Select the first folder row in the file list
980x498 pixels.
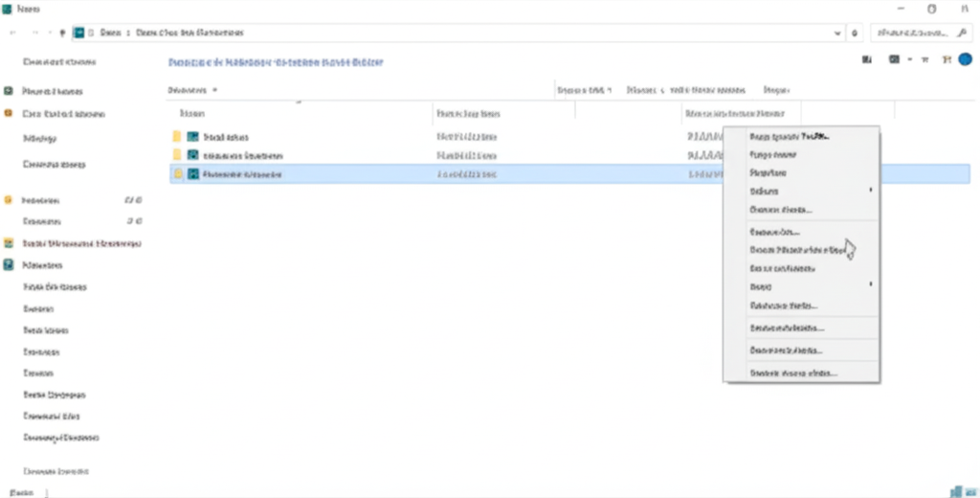[x=569, y=136]
